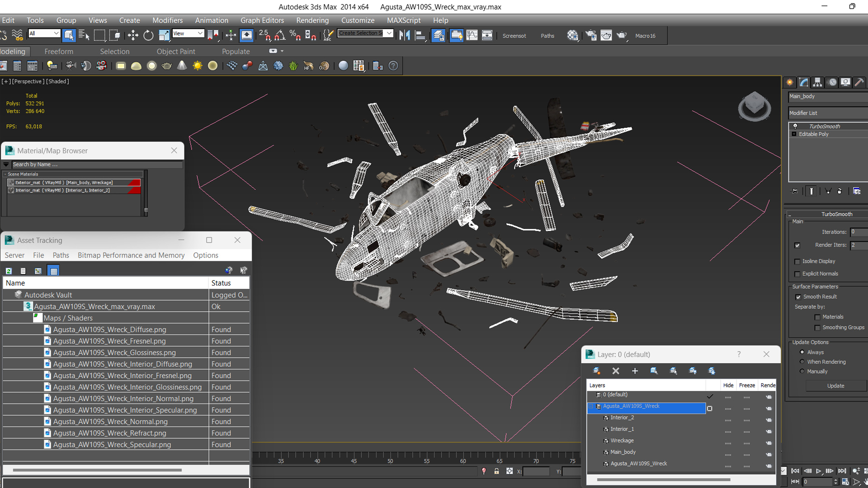Open the Rendering menu
The height and width of the screenshot is (488, 868).
click(x=312, y=20)
